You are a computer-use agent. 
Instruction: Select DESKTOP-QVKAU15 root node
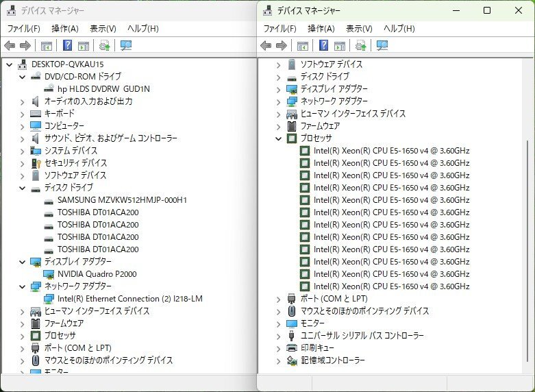[68, 64]
